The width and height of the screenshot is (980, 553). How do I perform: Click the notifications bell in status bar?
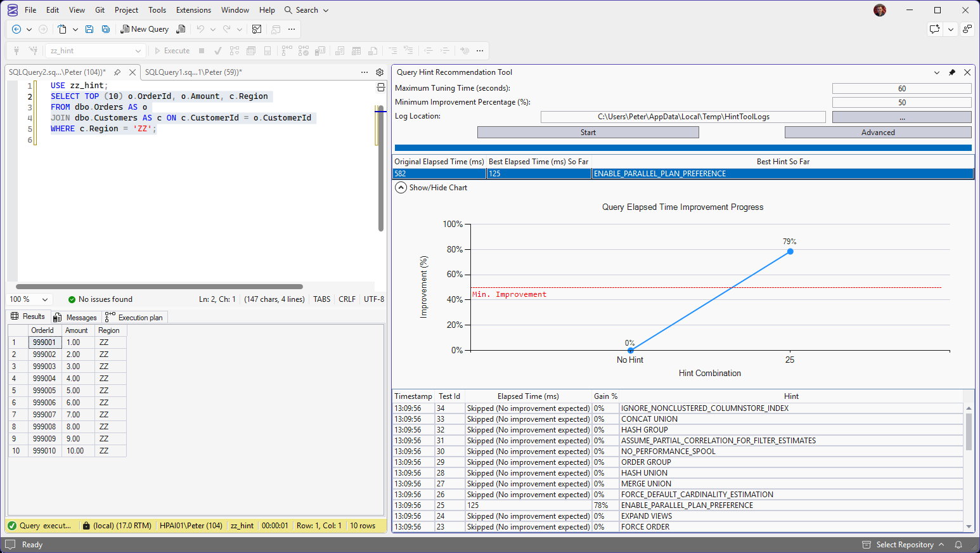958,545
